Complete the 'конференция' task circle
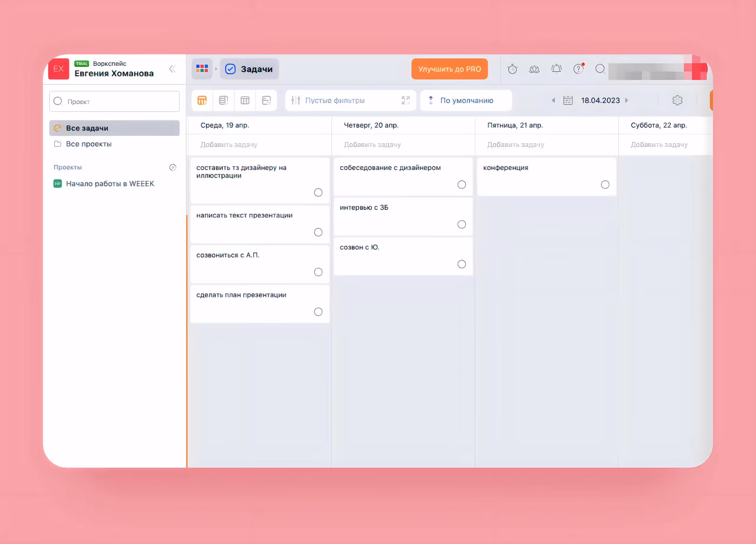Image resolution: width=756 pixels, height=544 pixels. (x=605, y=185)
